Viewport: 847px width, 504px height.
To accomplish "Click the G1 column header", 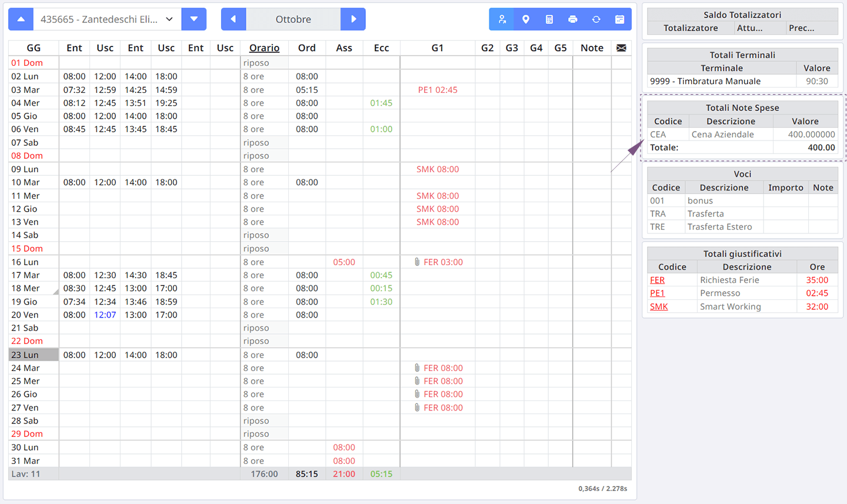I will click(438, 48).
